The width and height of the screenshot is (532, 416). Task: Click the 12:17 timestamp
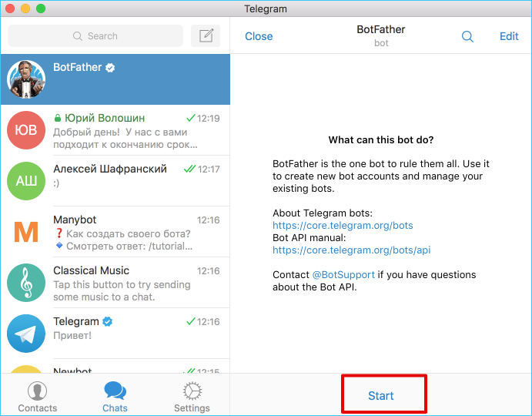(x=209, y=169)
